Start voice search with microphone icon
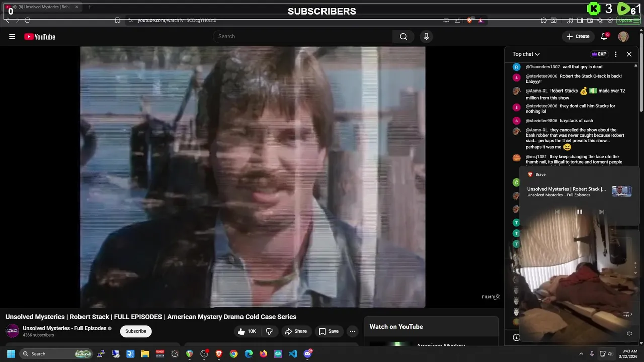 click(x=426, y=36)
